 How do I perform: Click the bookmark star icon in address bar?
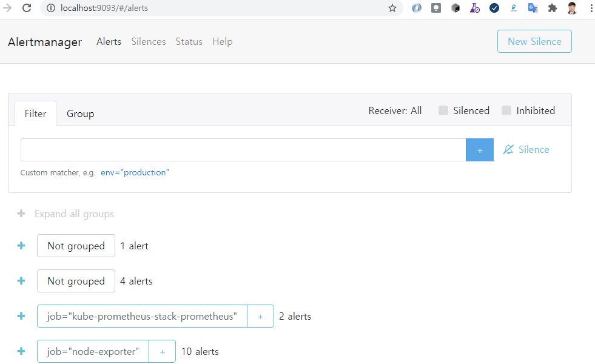(x=392, y=8)
